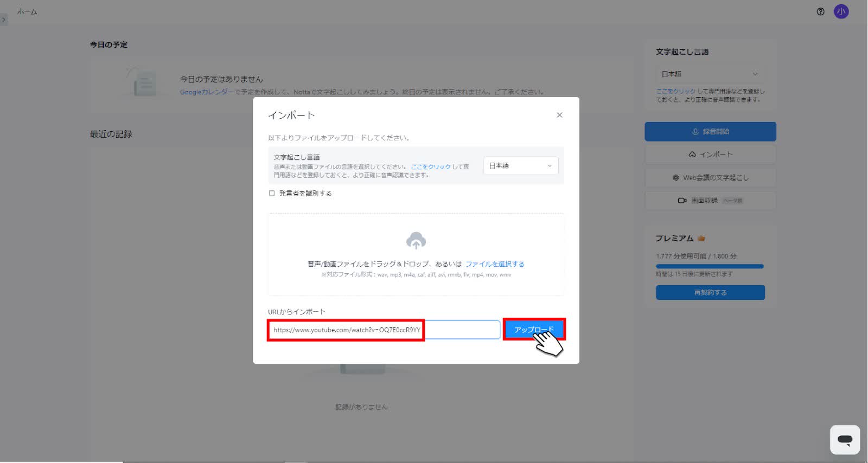Viewport: 868px width, 463px height.
Task: Enable the 発言者を識別する checkbox
Action: [x=272, y=193]
